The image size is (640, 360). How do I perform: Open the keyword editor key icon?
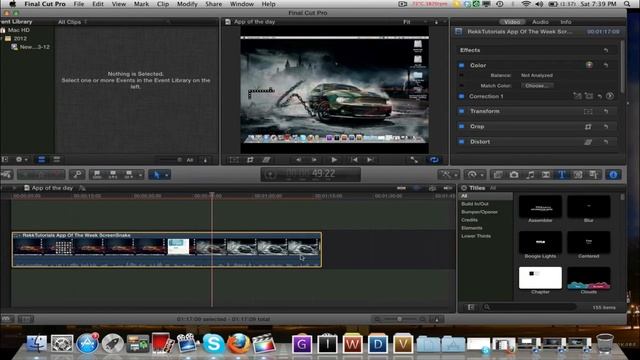pos(77,175)
